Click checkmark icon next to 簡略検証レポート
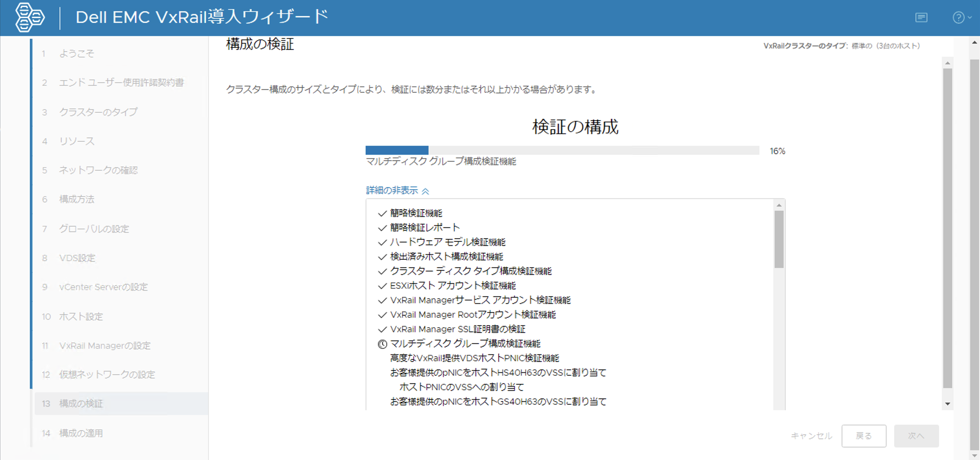Image resolution: width=980 pixels, height=460 pixels. pos(382,228)
